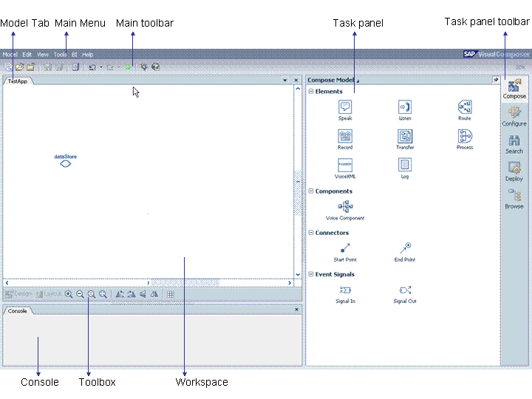This screenshot has height=399, width=532.
Task: Open the Configure task panel
Action: click(514, 115)
